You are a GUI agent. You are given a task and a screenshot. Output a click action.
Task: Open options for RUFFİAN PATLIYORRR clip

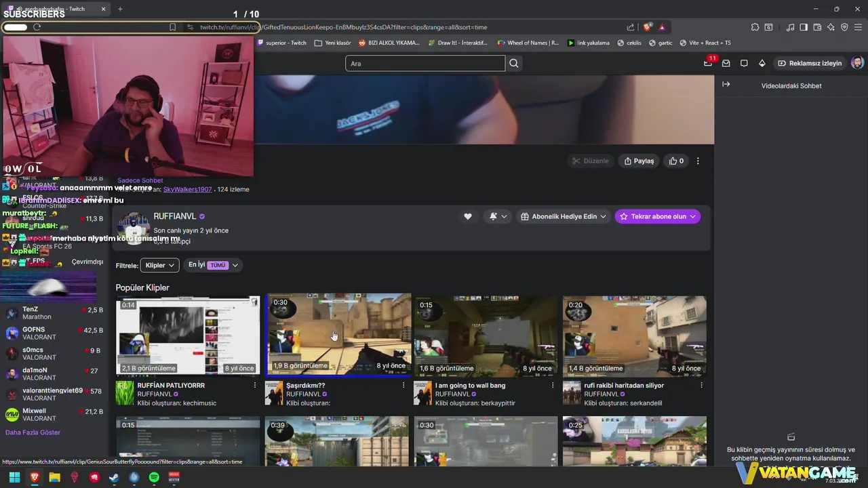pos(255,385)
